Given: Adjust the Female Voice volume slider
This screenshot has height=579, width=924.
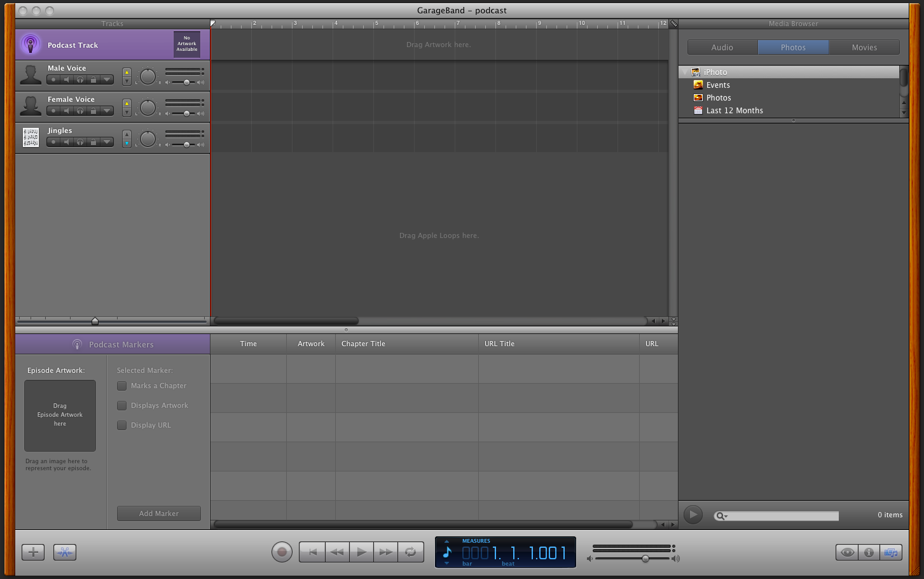Looking at the screenshot, I should tap(186, 113).
